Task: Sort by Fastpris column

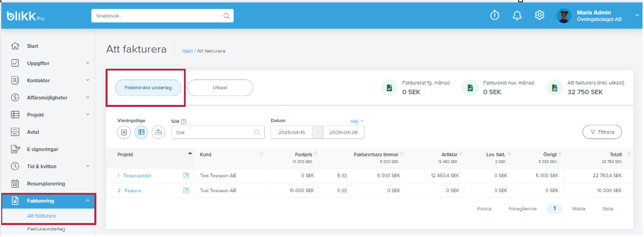Action: (x=316, y=154)
